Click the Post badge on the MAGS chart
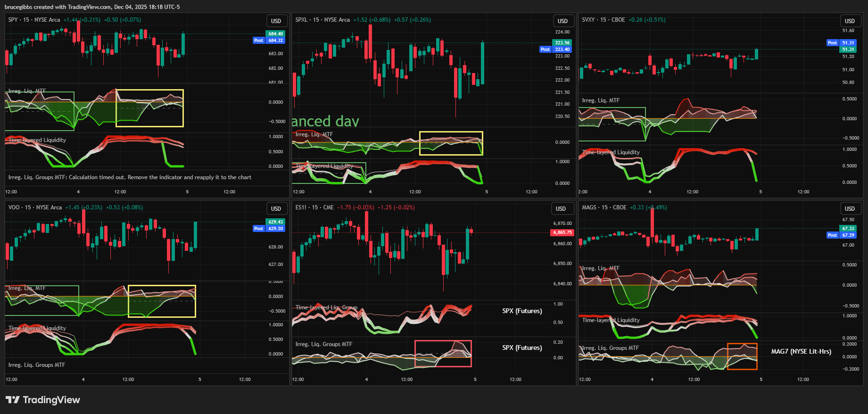The width and height of the screenshot is (868, 414). (832, 235)
